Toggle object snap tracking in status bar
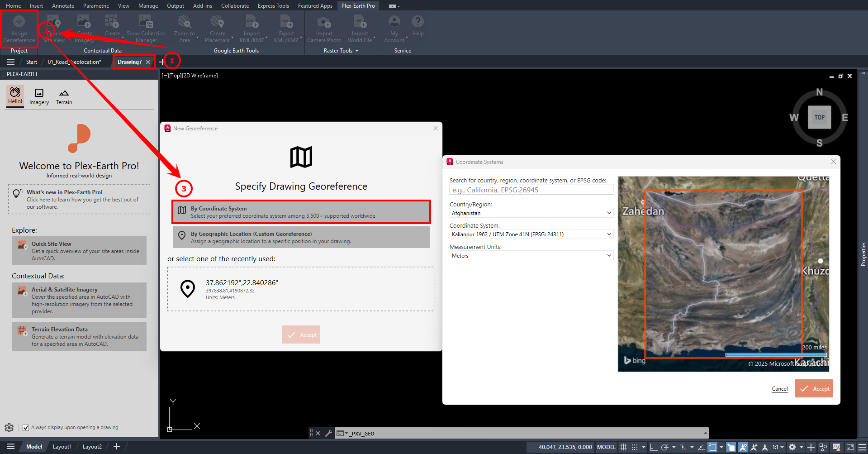 701,447
